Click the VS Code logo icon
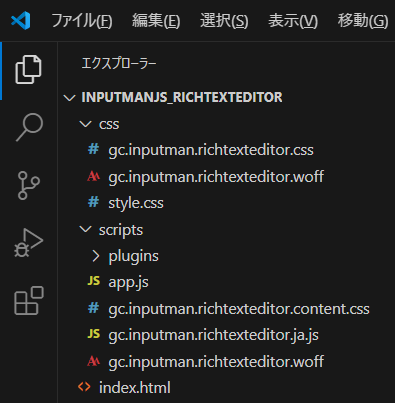The width and height of the screenshot is (395, 403). tap(21, 20)
